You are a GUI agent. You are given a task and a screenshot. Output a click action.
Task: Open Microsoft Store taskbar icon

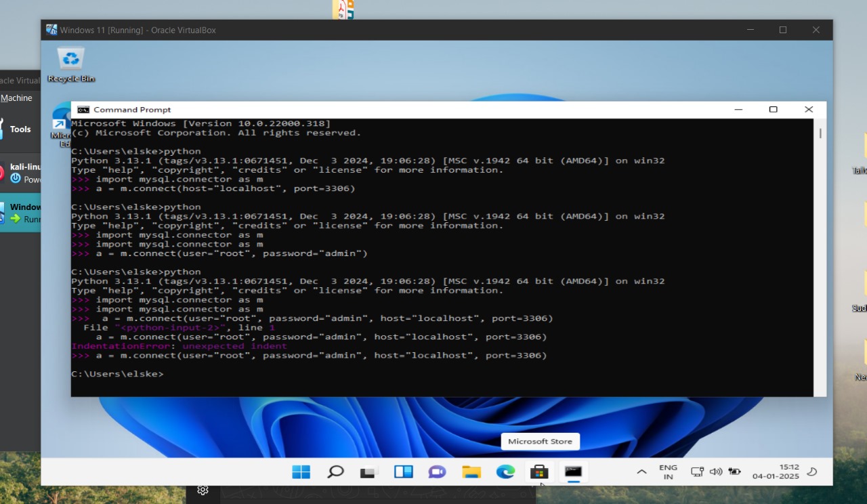click(x=539, y=471)
